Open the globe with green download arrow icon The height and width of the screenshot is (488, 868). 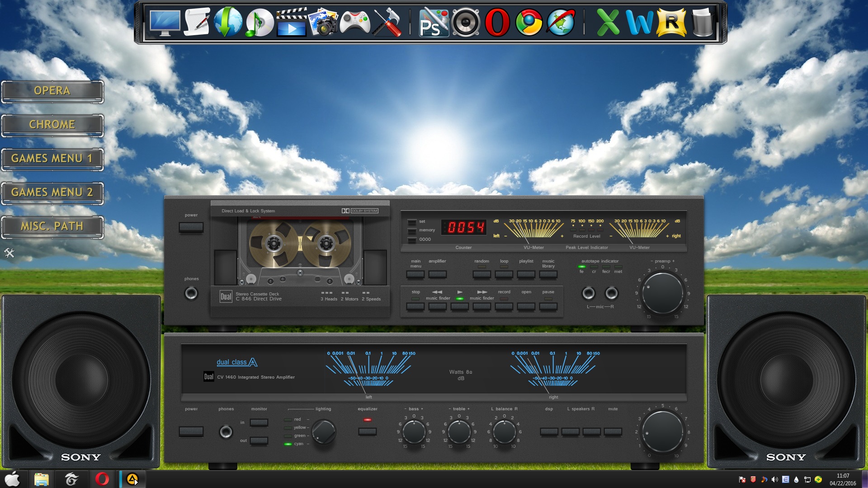(x=228, y=22)
